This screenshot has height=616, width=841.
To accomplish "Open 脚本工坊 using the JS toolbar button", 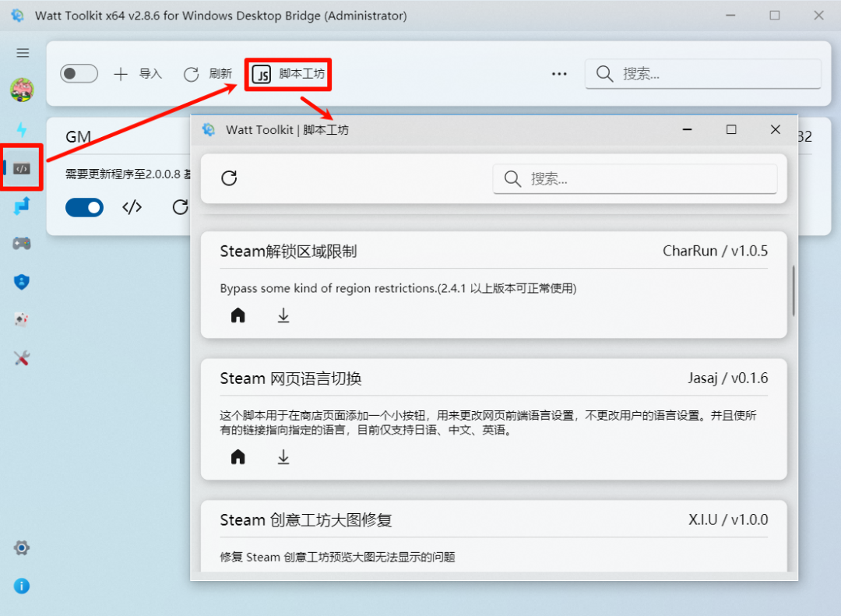I will [x=287, y=74].
